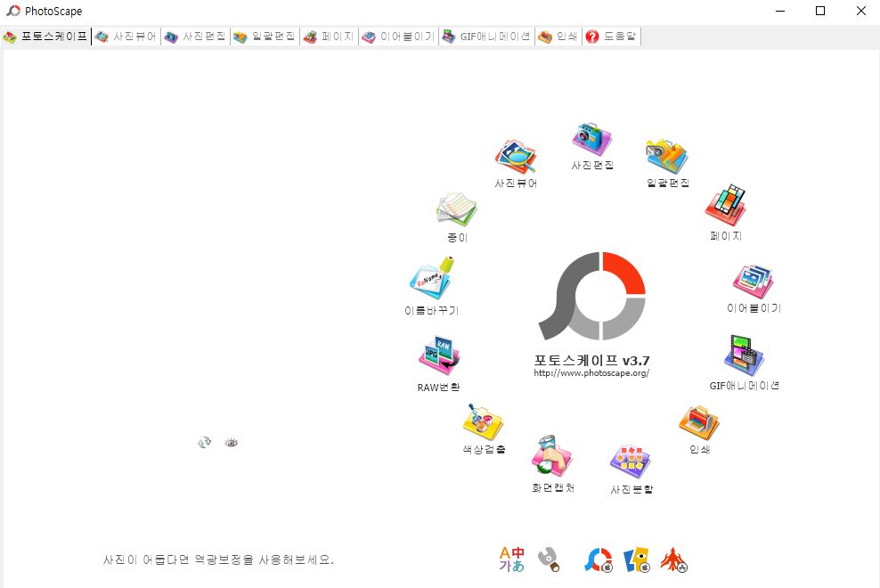Click the red tree App Store icon
This screenshot has width=880, height=588.
coord(673,559)
